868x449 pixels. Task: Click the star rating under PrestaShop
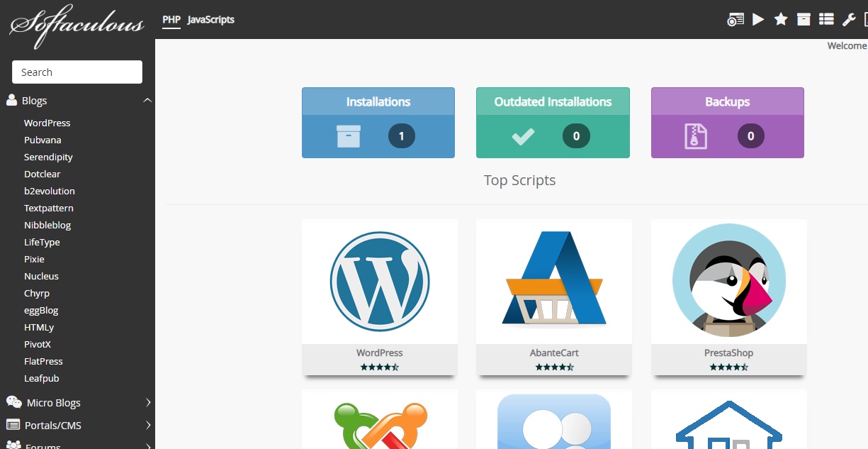tap(728, 367)
